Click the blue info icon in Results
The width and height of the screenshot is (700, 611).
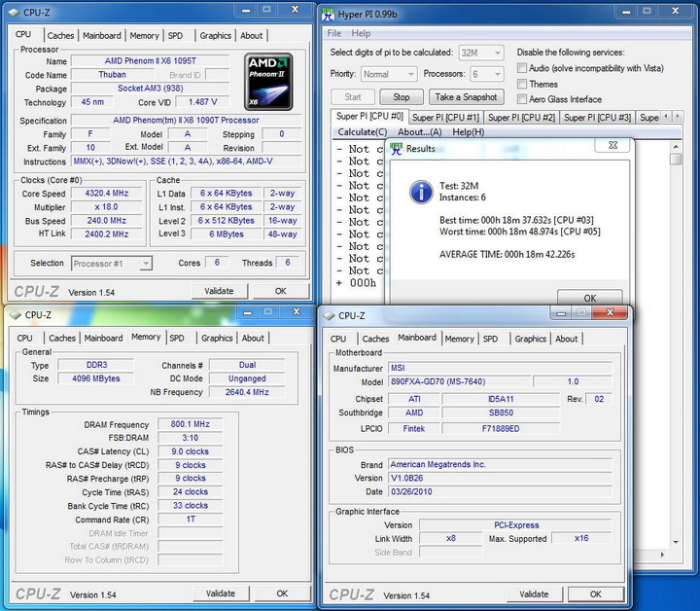tap(420, 191)
